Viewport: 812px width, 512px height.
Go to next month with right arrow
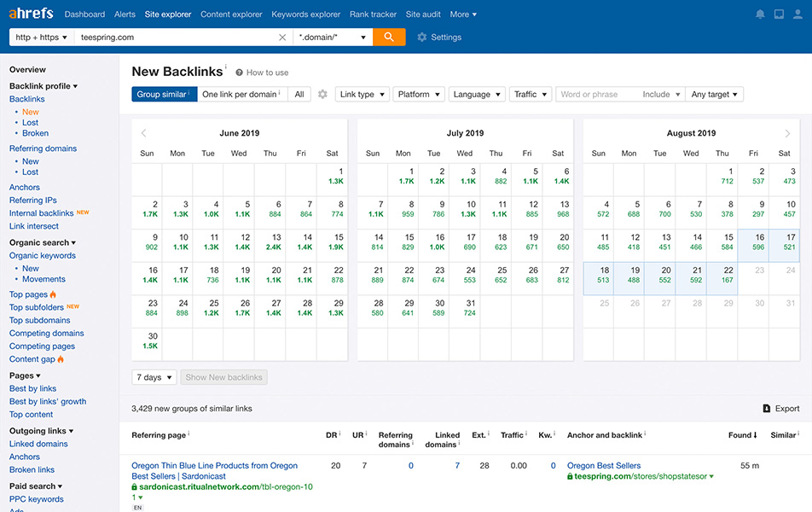tap(787, 133)
